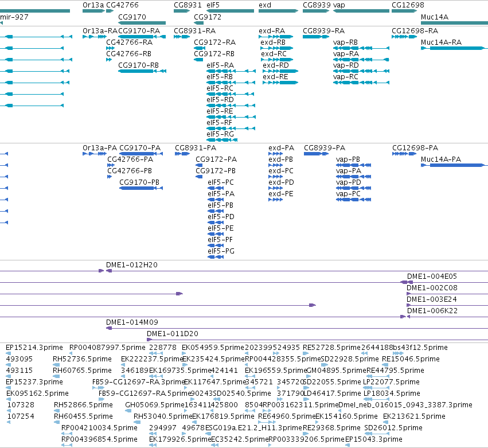The width and height of the screenshot is (488, 448).
Task: Click EST label RH52736.5prime
Action: [82, 359]
